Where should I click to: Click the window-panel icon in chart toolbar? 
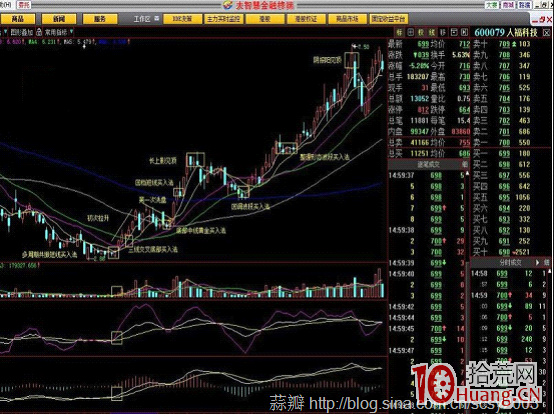tap(454, 32)
